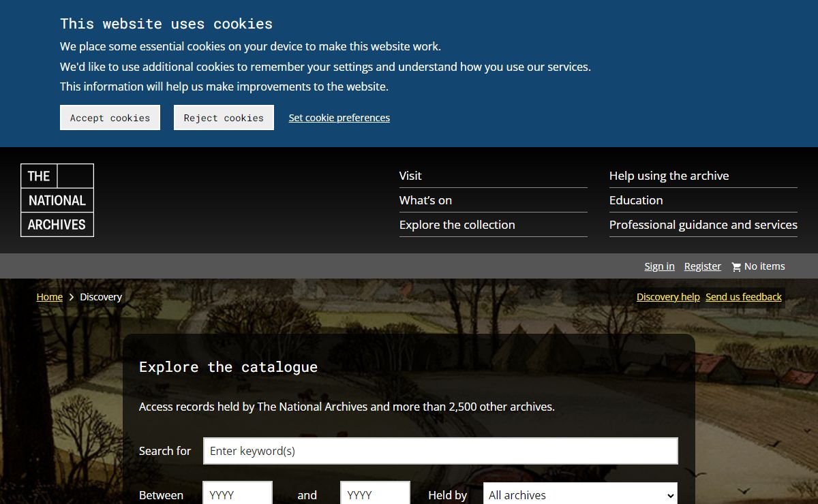Open Discovery help link
Image resolution: width=818 pixels, height=504 pixels.
pyautogui.click(x=668, y=297)
